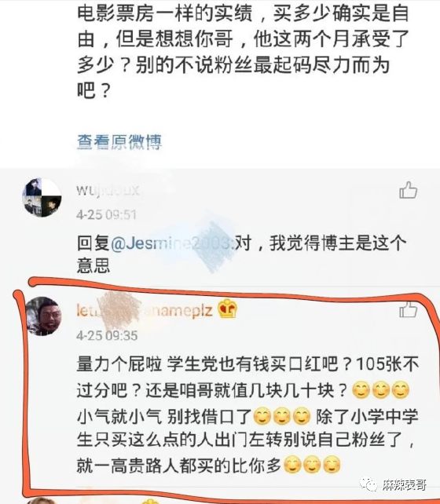
Task: Tap the 4-25 09:35 timestamp
Action: click(107, 335)
